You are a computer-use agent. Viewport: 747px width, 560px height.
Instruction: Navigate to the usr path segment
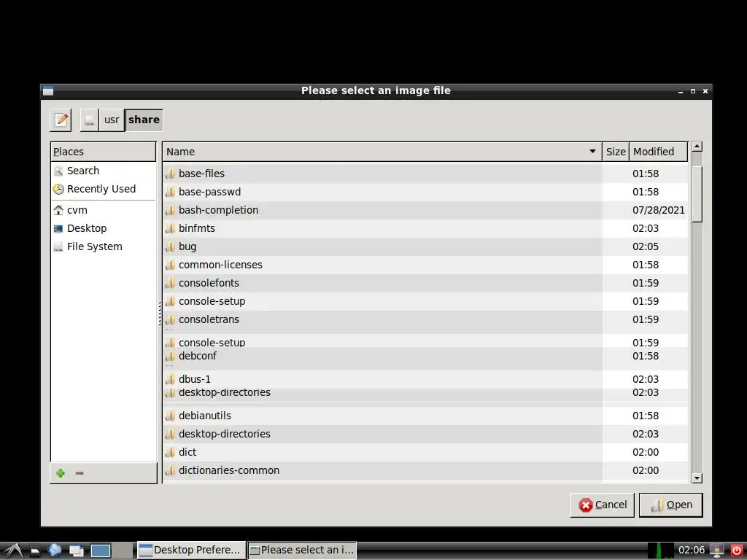(x=112, y=120)
